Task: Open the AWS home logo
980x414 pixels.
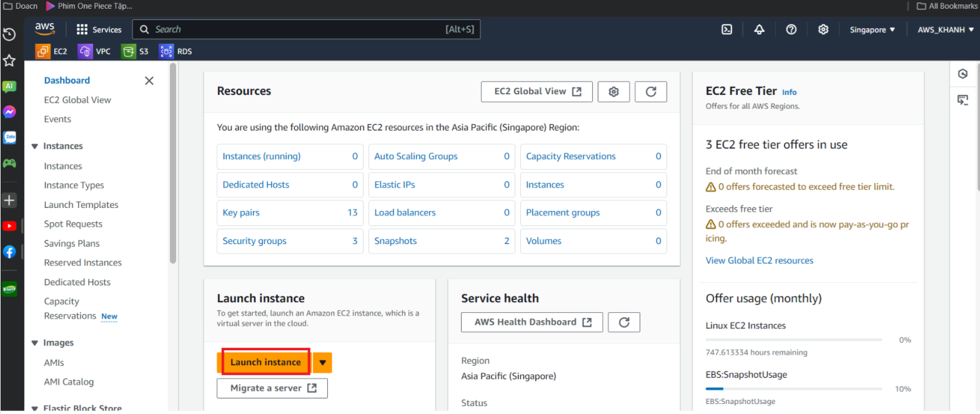Action: (x=45, y=29)
